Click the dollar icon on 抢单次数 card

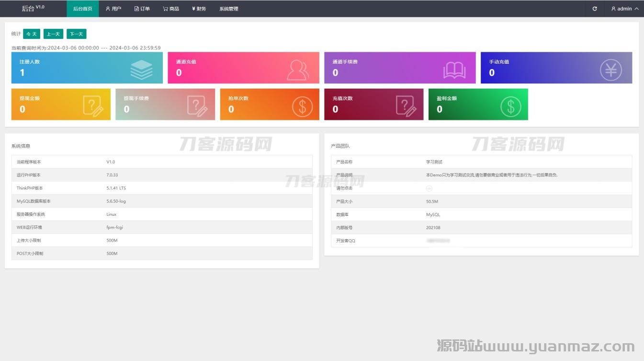pyautogui.click(x=302, y=106)
